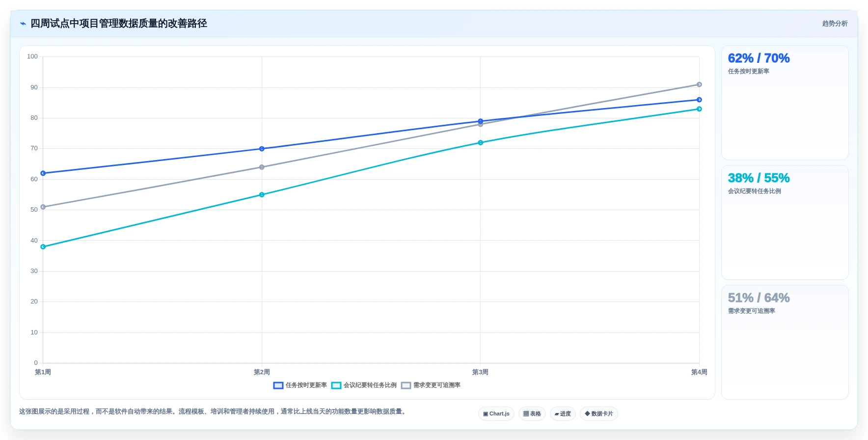This screenshot has width=868, height=440.
Task: Click legend label 会议纪要转任务比例
Action: (x=370, y=385)
